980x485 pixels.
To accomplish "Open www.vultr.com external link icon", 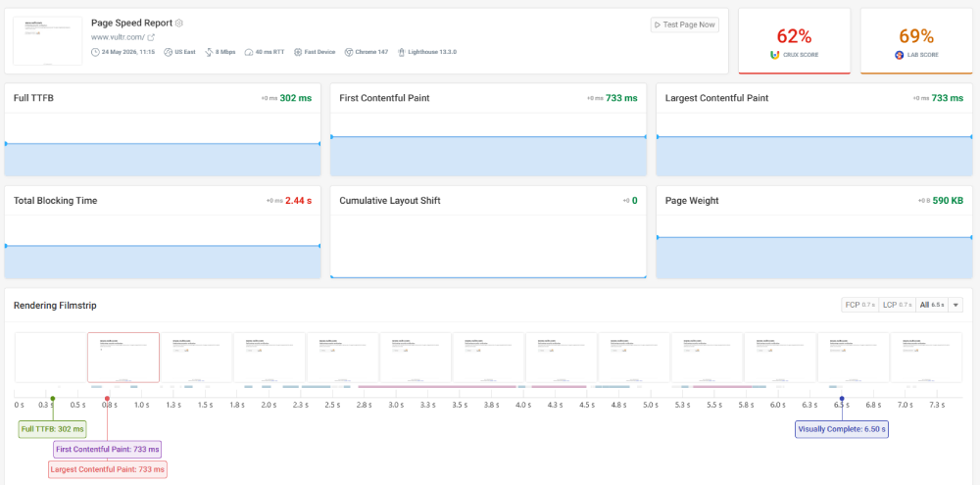I will 151,37.
